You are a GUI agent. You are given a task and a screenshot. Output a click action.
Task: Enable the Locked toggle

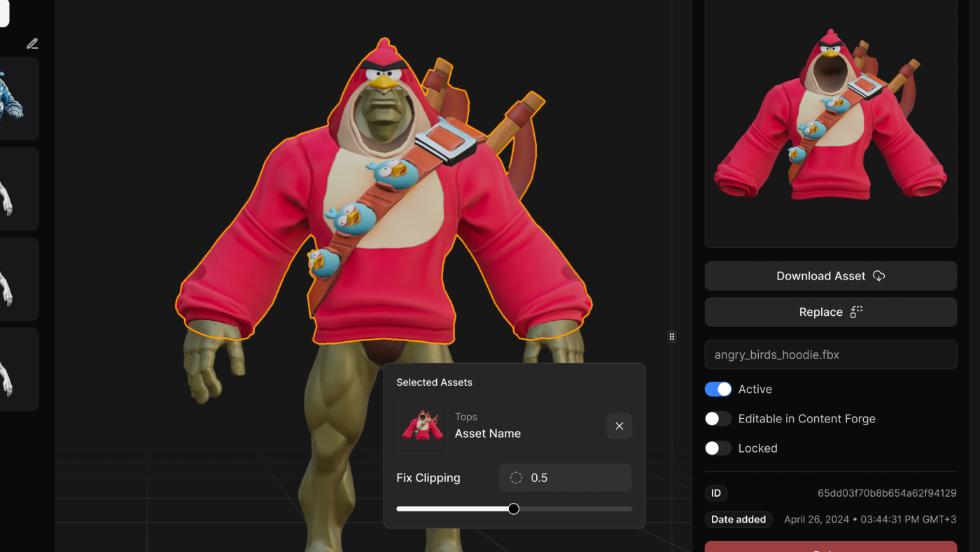tap(718, 448)
